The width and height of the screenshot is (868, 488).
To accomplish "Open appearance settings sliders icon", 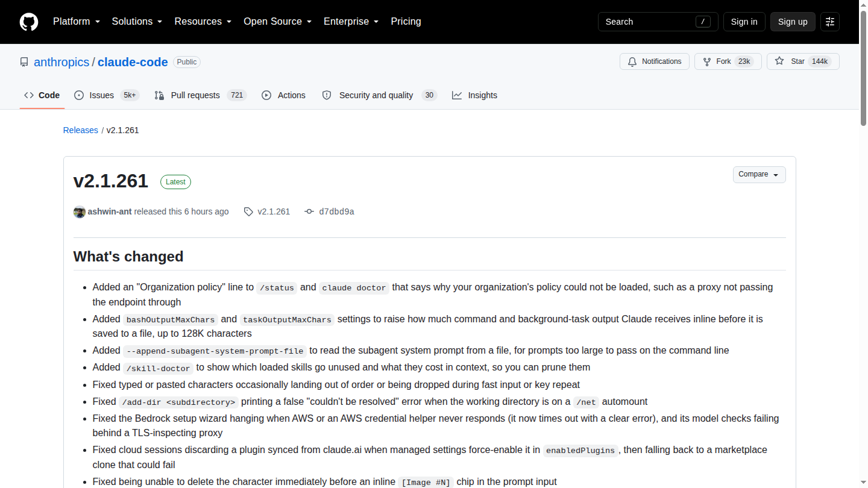I will point(830,22).
